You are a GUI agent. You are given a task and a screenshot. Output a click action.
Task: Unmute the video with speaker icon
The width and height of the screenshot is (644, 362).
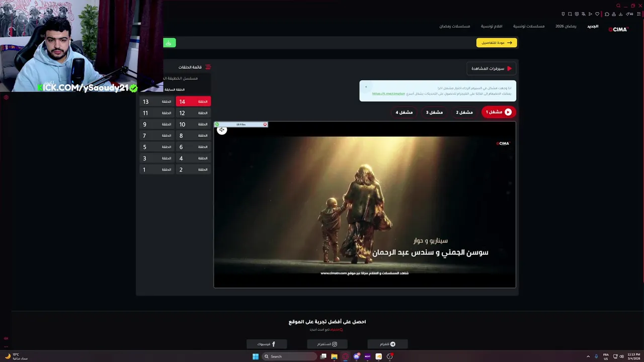(x=222, y=130)
